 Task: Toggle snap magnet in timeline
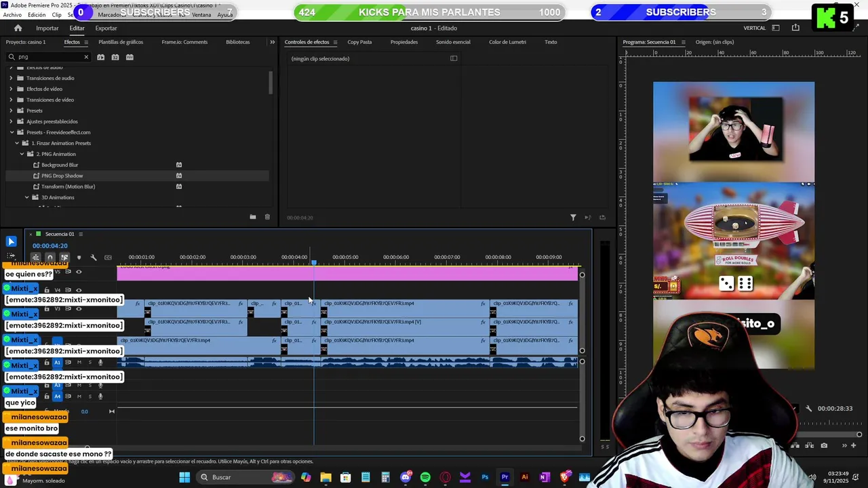click(50, 258)
